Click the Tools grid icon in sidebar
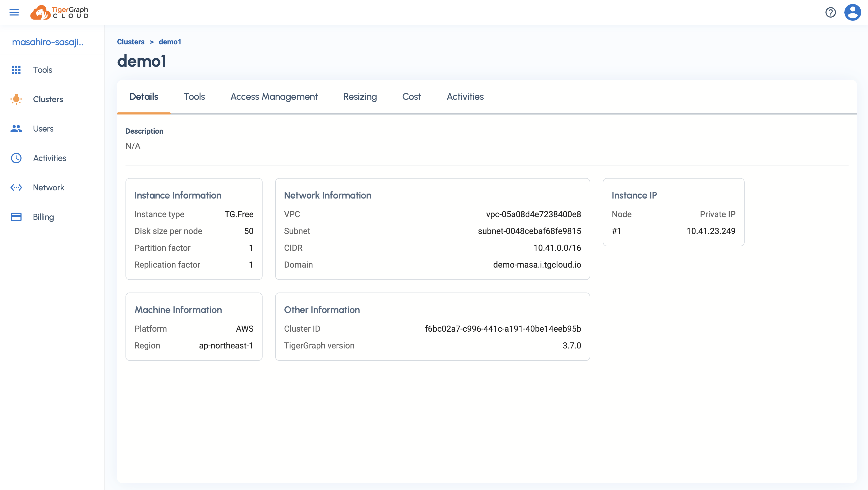Viewport: 868px width, 490px height. [x=16, y=70]
